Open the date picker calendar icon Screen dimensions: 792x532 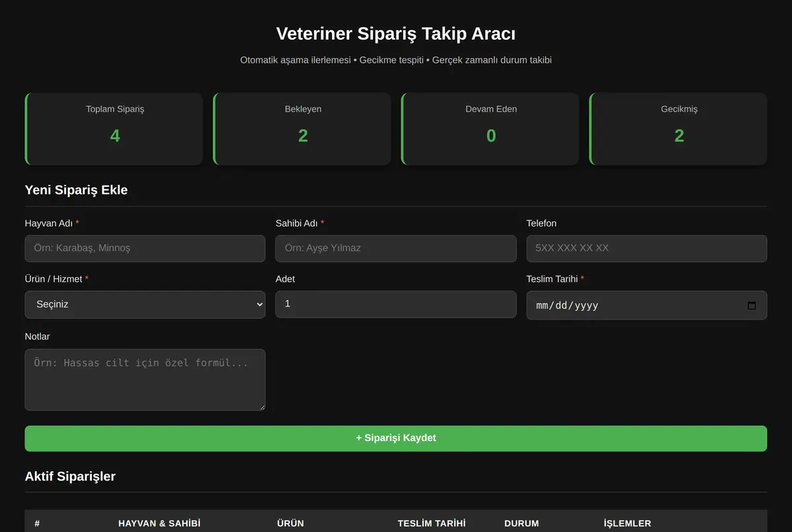point(752,306)
